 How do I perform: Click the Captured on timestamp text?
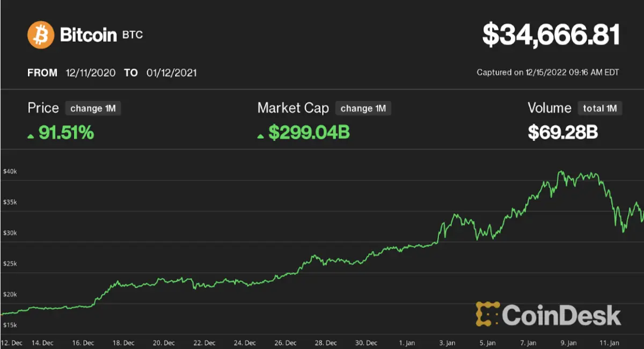pyautogui.click(x=548, y=72)
